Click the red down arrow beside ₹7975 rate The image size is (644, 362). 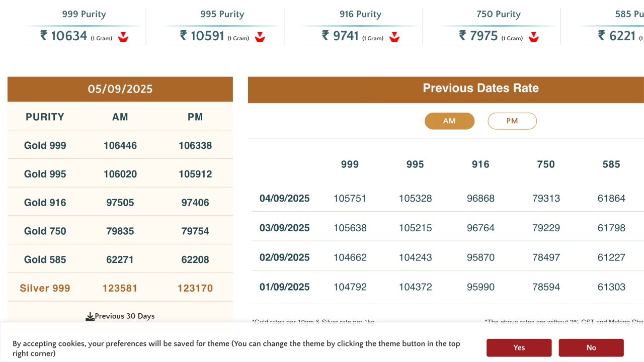click(x=534, y=37)
